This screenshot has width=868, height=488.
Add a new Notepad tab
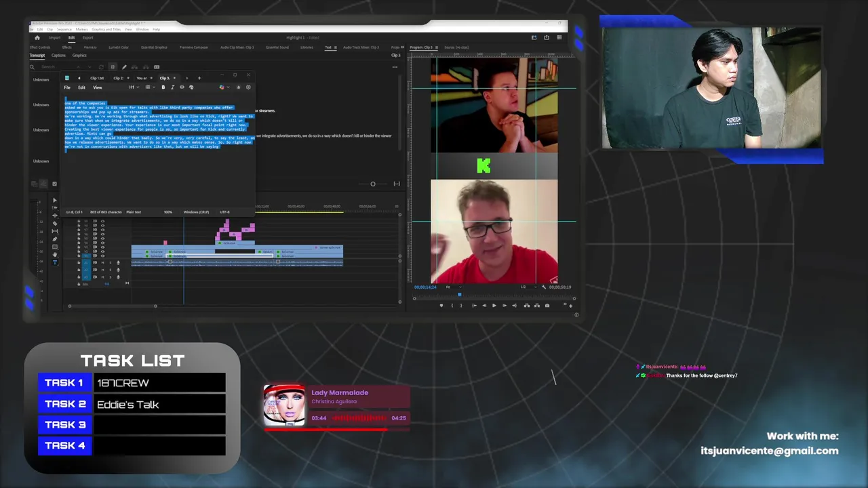[199, 78]
